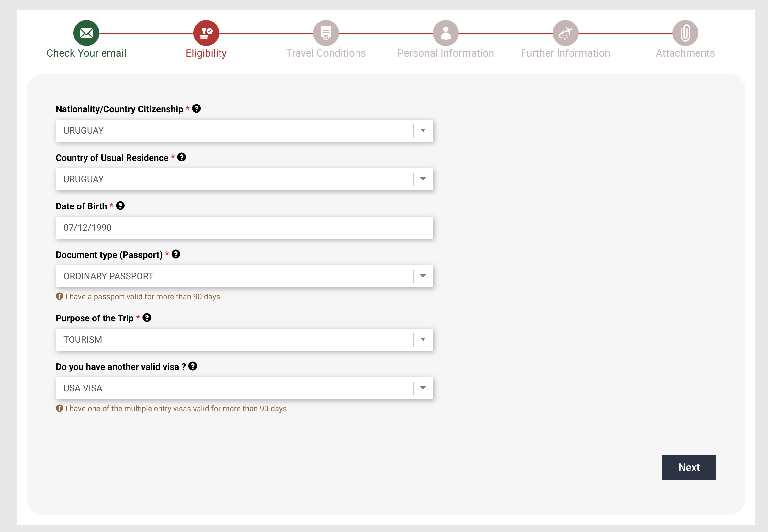Open help icon beside Country of Usual Residence
This screenshot has width=768, height=532.
point(181,157)
